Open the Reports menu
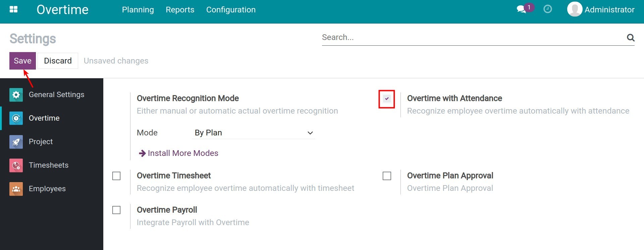This screenshot has width=644, height=250. click(x=180, y=10)
